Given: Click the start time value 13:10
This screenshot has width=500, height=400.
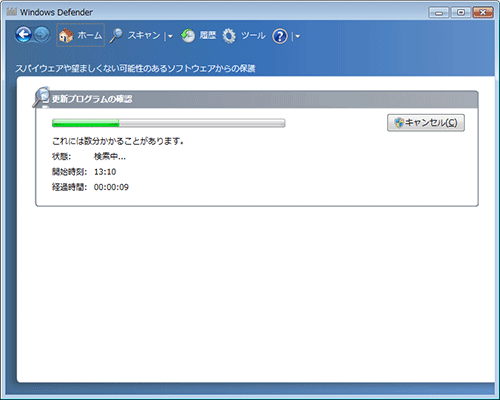Looking at the screenshot, I should tap(105, 172).
